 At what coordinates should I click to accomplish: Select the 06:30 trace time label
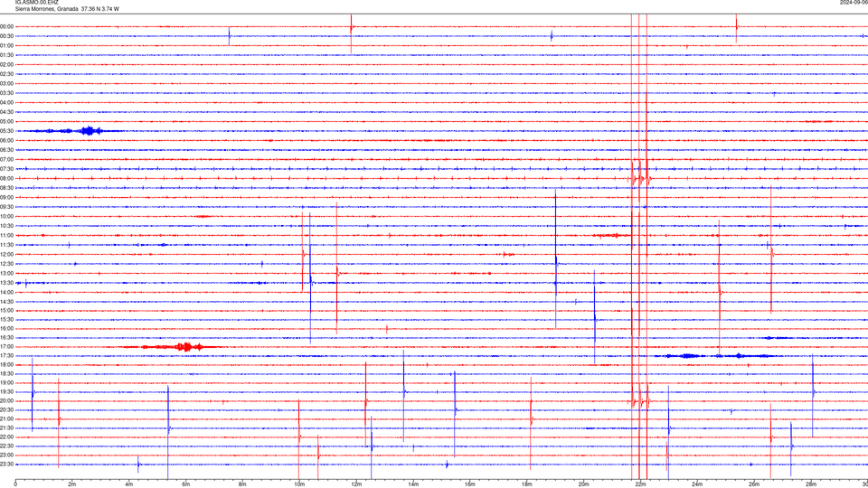pyautogui.click(x=7, y=150)
